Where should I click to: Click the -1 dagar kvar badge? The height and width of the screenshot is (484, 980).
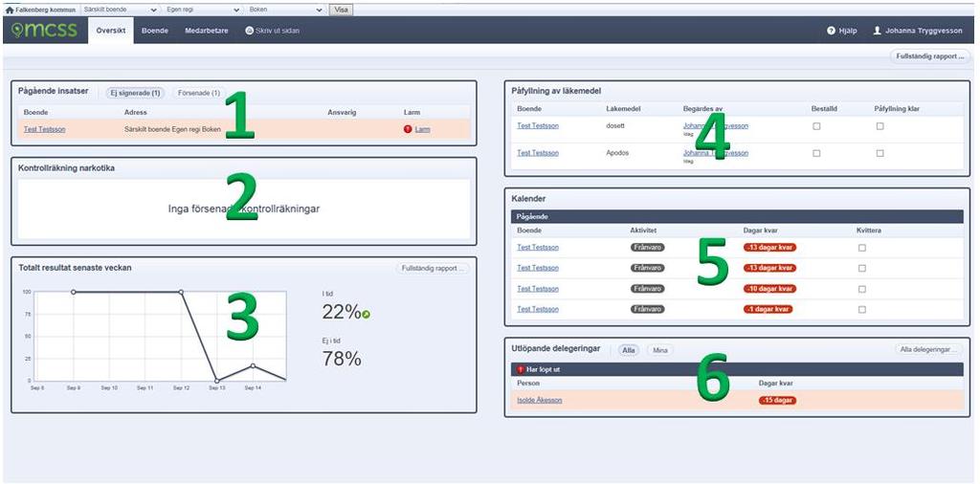pos(768,309)
